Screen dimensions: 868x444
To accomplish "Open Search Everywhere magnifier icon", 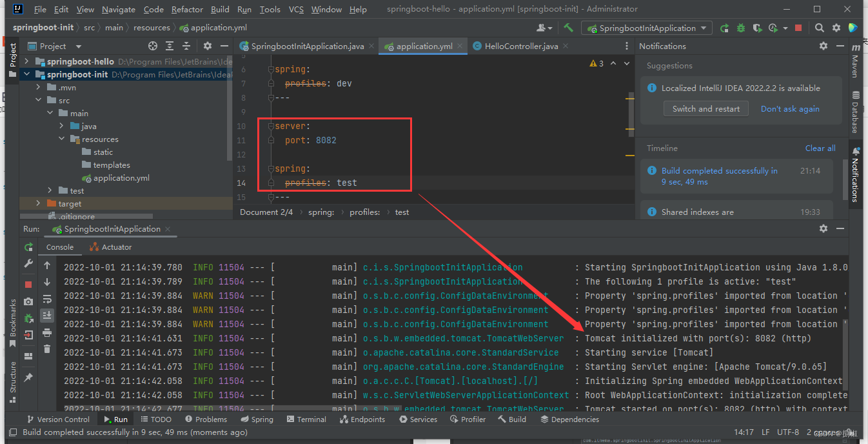I will click(820, 28).
